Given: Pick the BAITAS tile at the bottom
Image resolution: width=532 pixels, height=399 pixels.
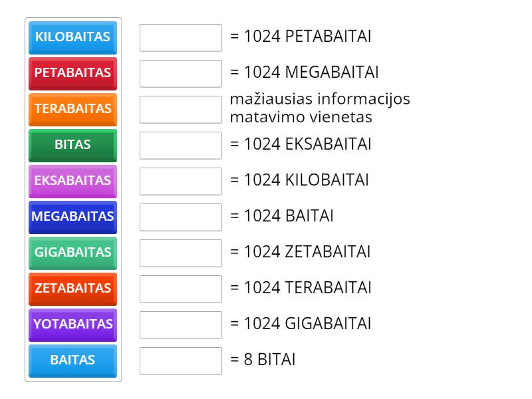Looking at the screenshot, I should click(72, 360).
